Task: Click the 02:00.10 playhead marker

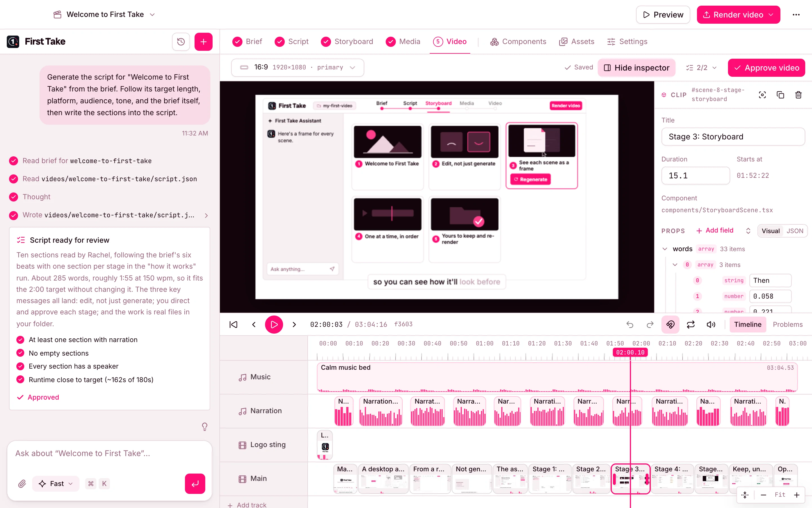Action: pos(630,352)
